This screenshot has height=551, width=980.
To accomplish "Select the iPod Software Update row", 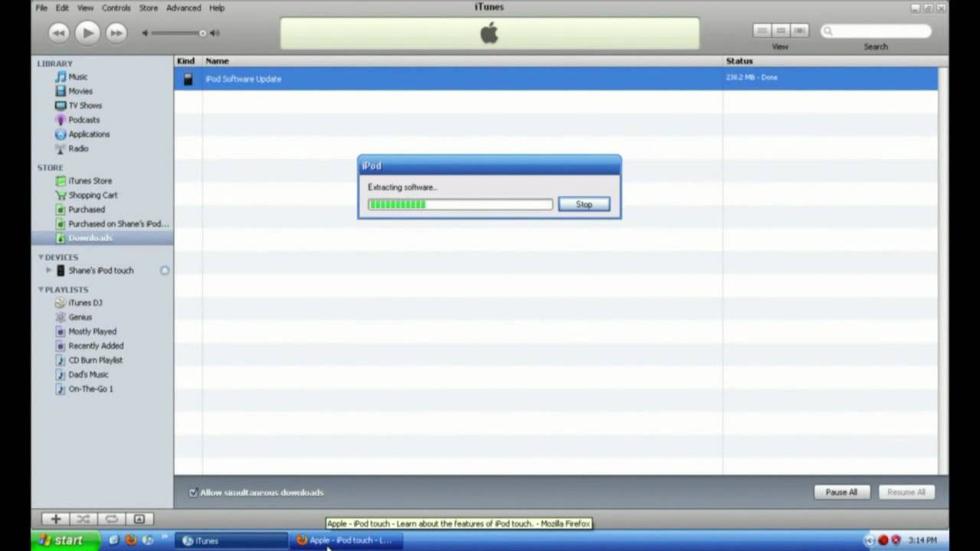I will coord(556,79).
